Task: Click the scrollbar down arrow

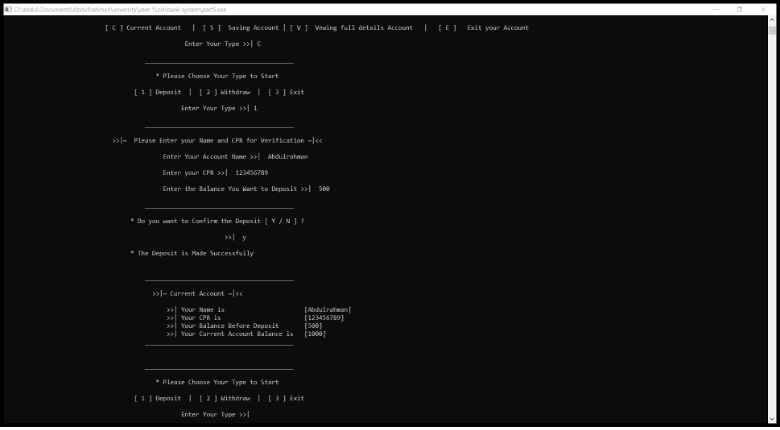Action: point(772,419)
